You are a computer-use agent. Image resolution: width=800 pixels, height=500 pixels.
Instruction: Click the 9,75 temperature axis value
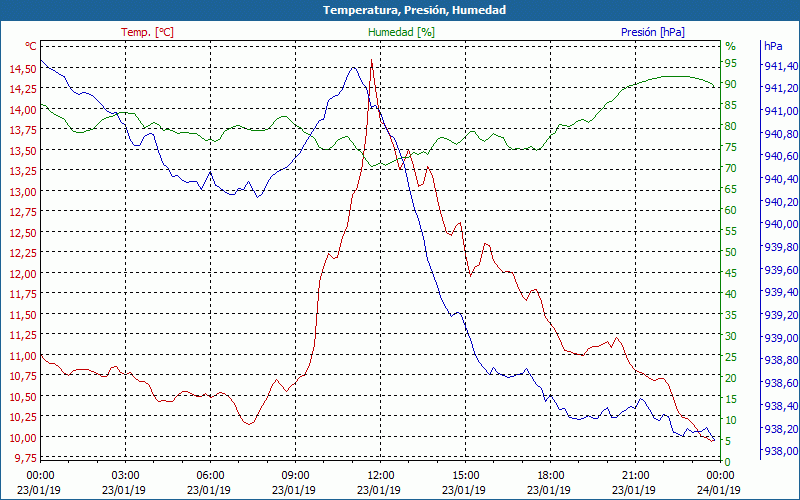[x=24, y=458]
